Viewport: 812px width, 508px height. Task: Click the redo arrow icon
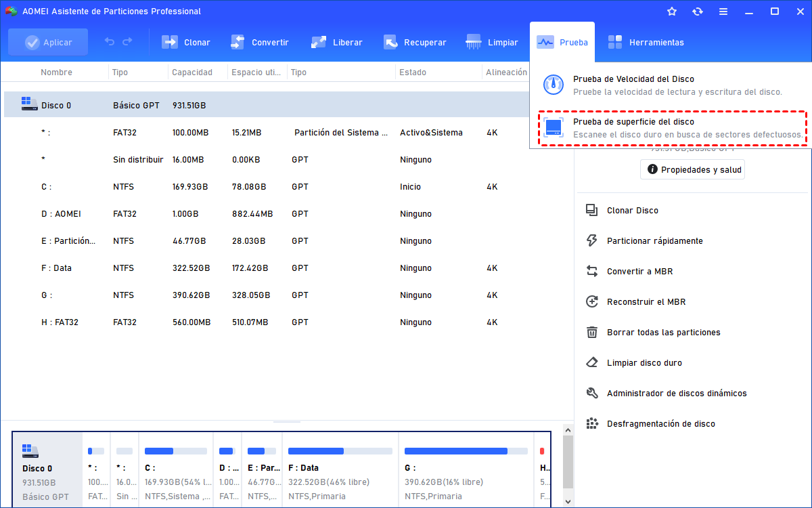(x=127, y=42)
